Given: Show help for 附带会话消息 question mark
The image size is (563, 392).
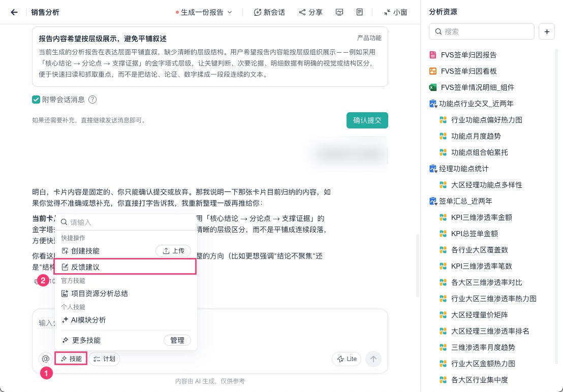Looking at the screenshot, I should (x=92, y=100).
